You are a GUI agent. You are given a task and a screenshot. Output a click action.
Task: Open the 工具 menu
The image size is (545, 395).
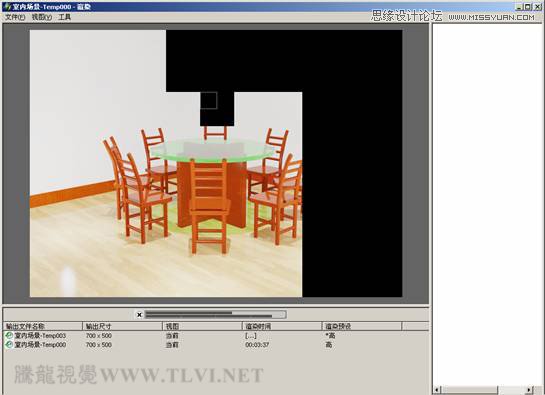click(x=64, y=17)
